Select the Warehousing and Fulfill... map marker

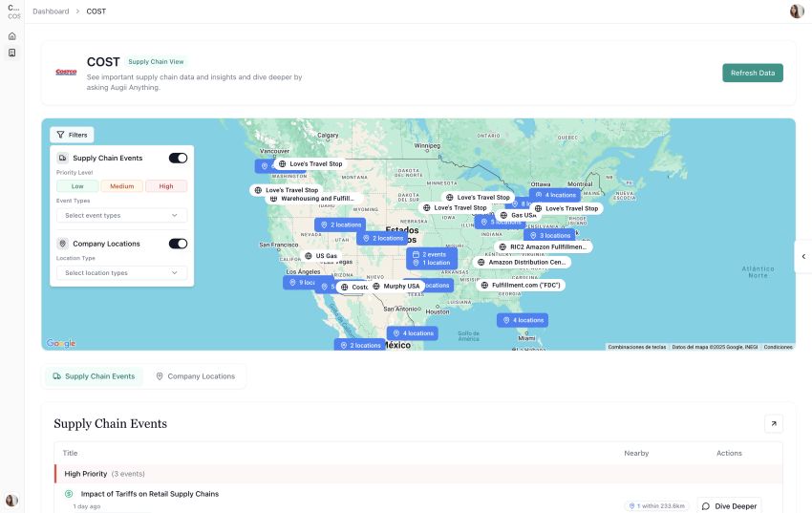[312, 199]
